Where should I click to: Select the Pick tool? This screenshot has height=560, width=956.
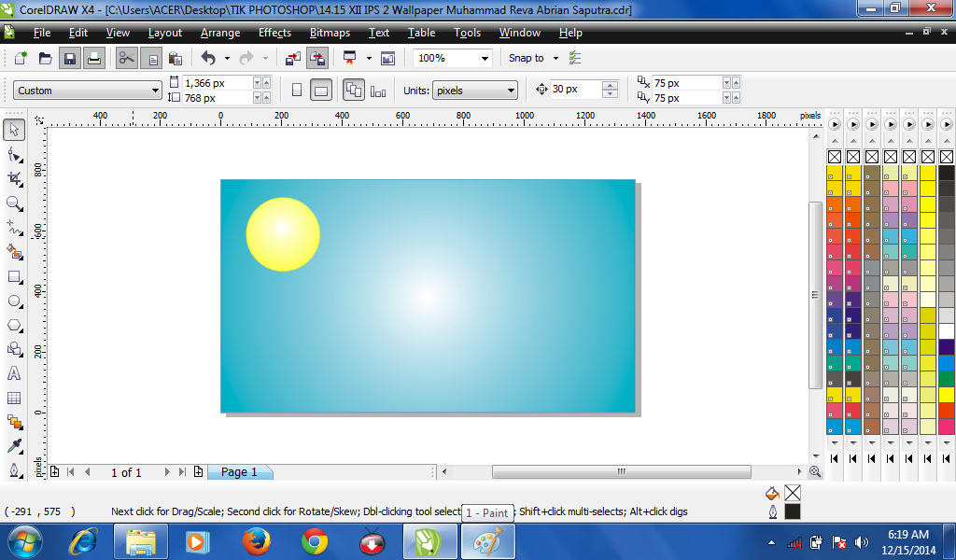(13, 130)
